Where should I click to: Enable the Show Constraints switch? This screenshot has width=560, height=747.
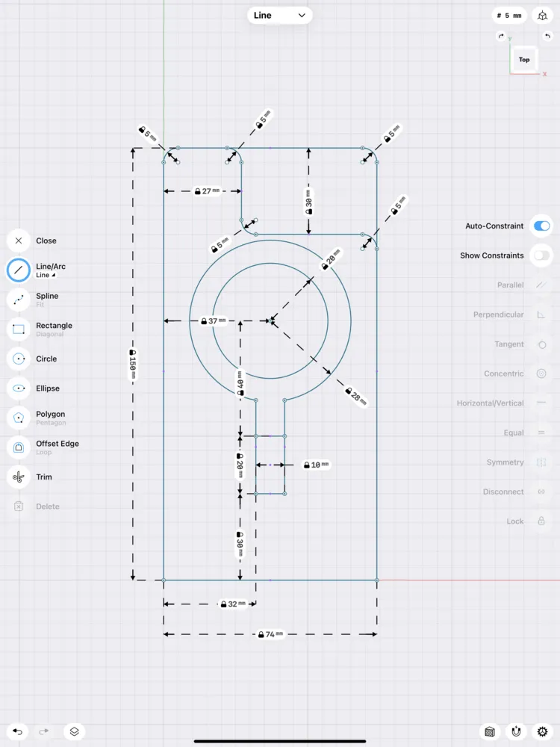[x=542, y=255]
